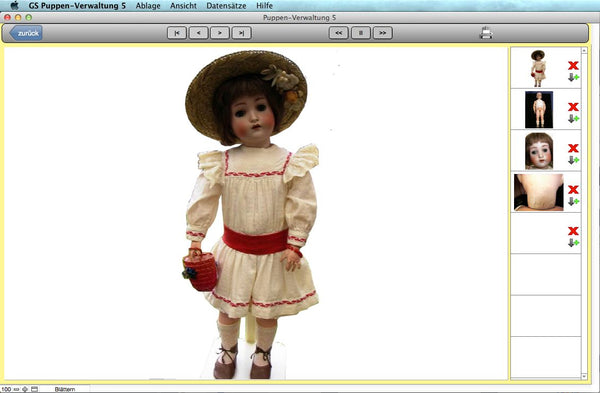This screenshot has height=393, width=600.
Task: Rewind the slideshow with double-left arrows
Action: (339, 33)
